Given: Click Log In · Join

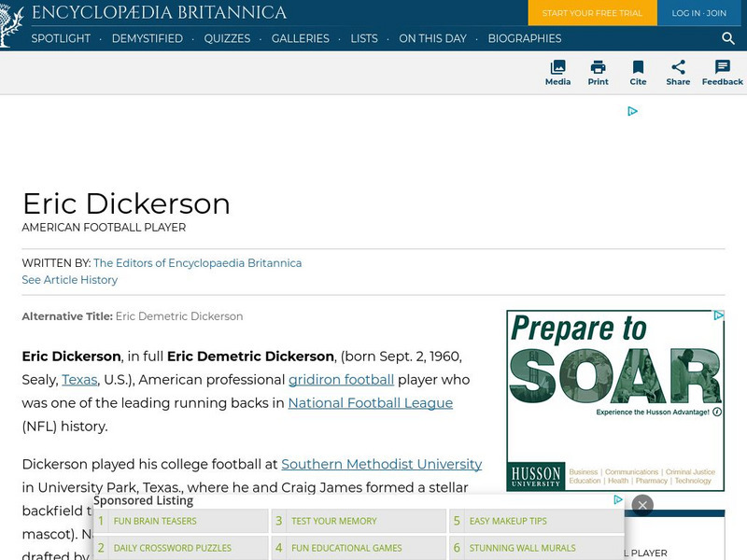Looking at the screenshot, I should tap(698, 14).
